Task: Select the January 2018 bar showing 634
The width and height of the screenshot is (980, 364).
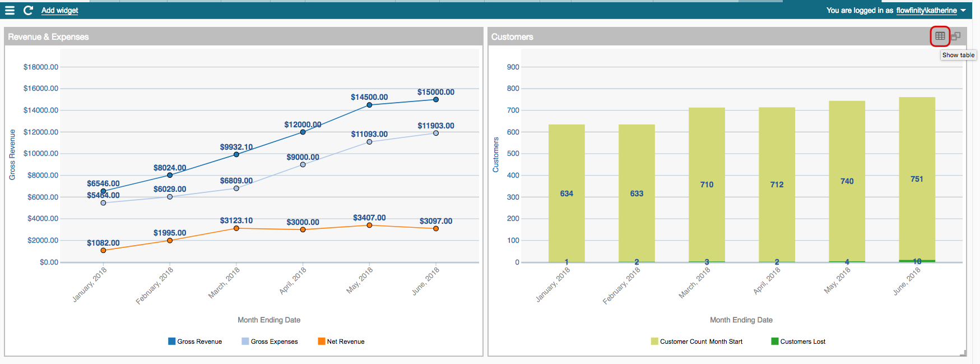Action: tap(566, 193)
